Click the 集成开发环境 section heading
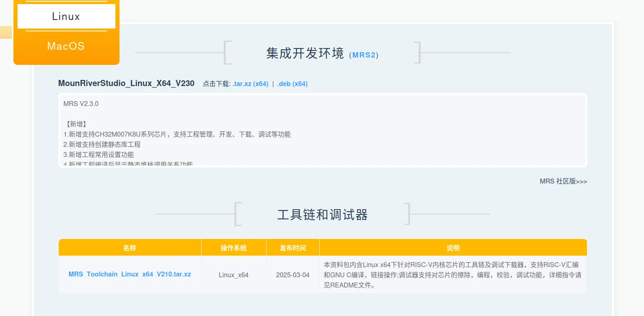644x316 pixels. pos(305,53)
